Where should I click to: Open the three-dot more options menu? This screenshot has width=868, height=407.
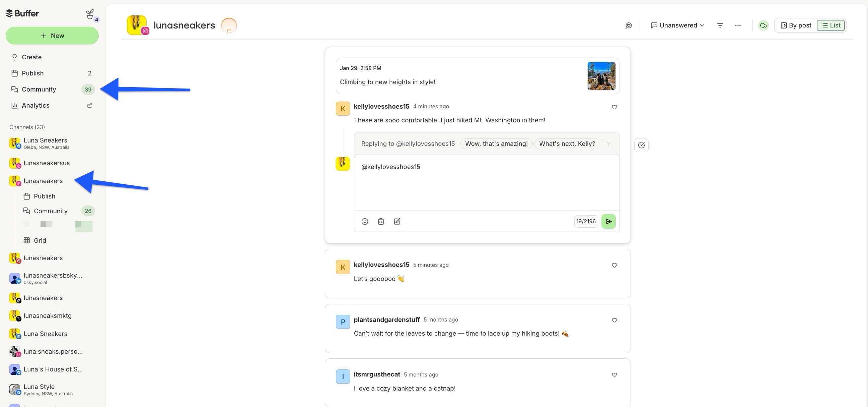(x=738, y=25)
